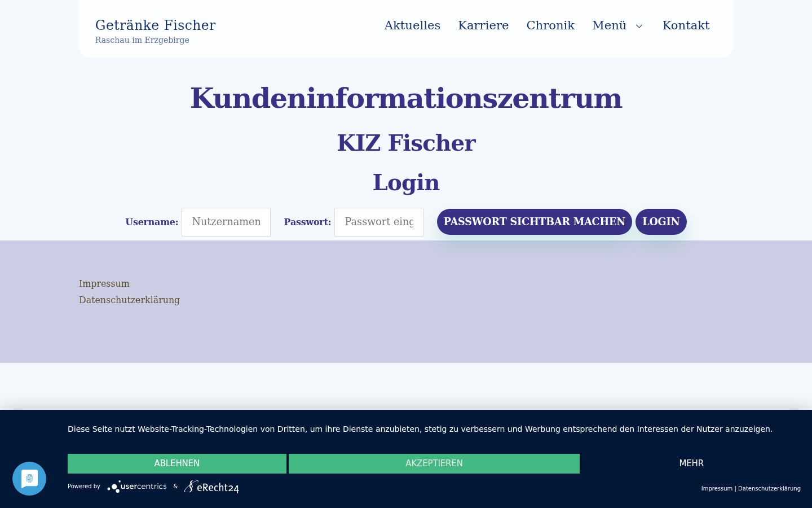Click the Login heading text
This screenshot has width=812, height=508.
pyautogui.click(x=406, y=182)
